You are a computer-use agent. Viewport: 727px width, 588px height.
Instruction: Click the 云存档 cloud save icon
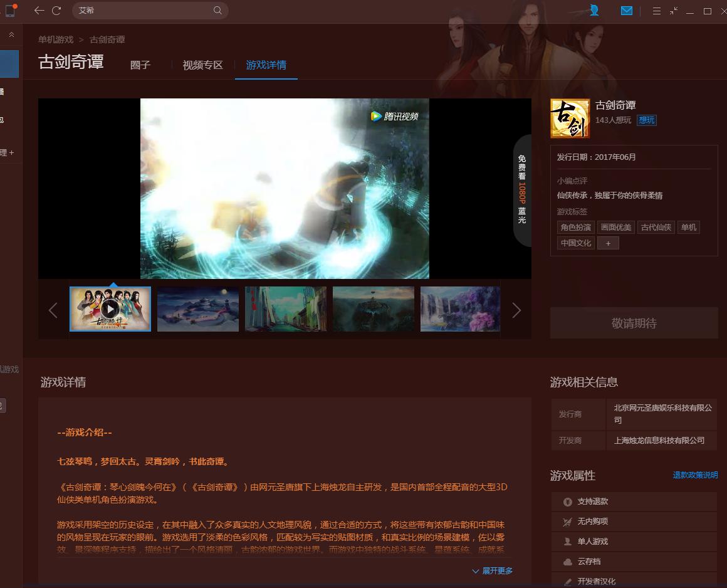569,561
